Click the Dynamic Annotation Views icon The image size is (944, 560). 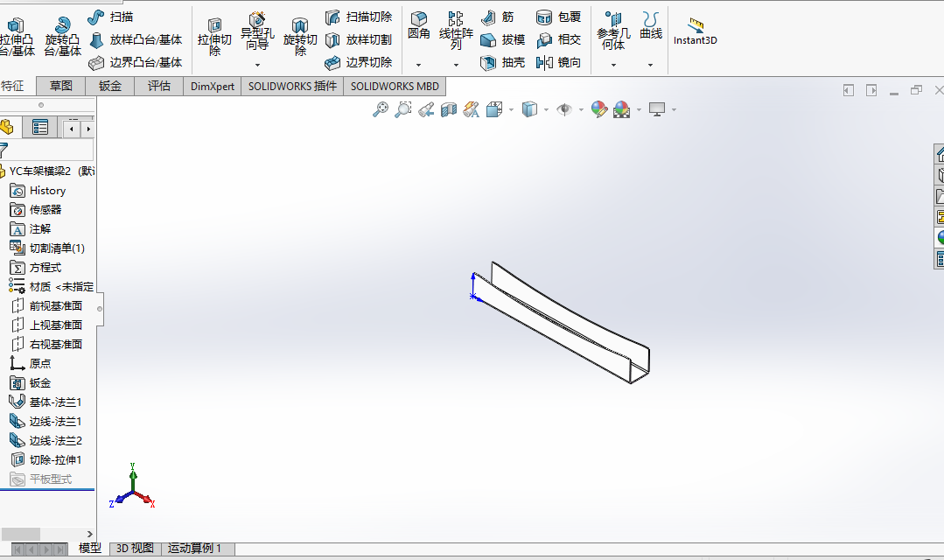click(472, 109)
